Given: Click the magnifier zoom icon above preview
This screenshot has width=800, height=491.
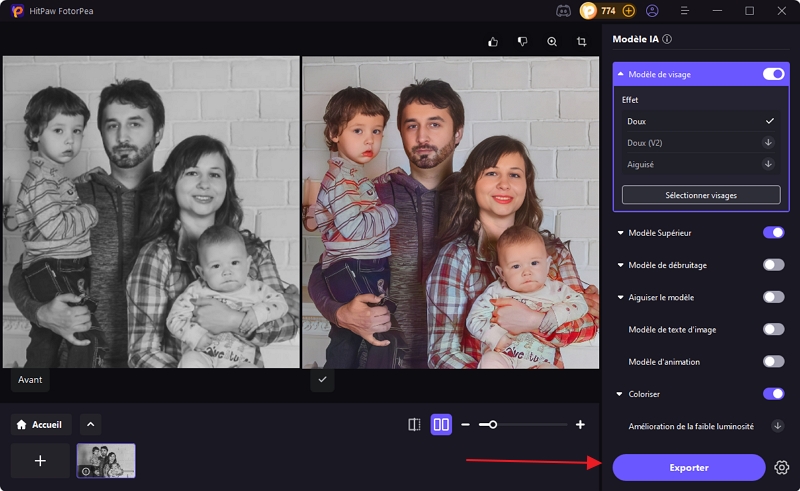Looking at the screenshot, I should tap(552, 42).
